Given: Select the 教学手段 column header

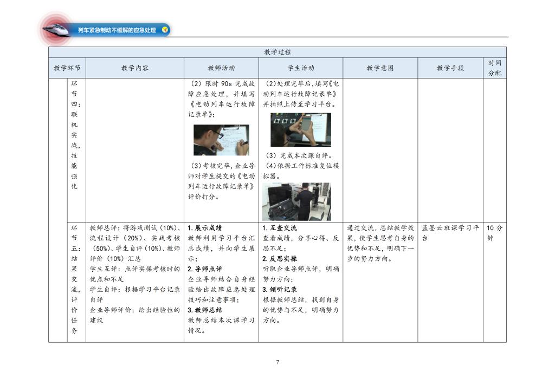Looking at the screenshot, I should (450, 68).
